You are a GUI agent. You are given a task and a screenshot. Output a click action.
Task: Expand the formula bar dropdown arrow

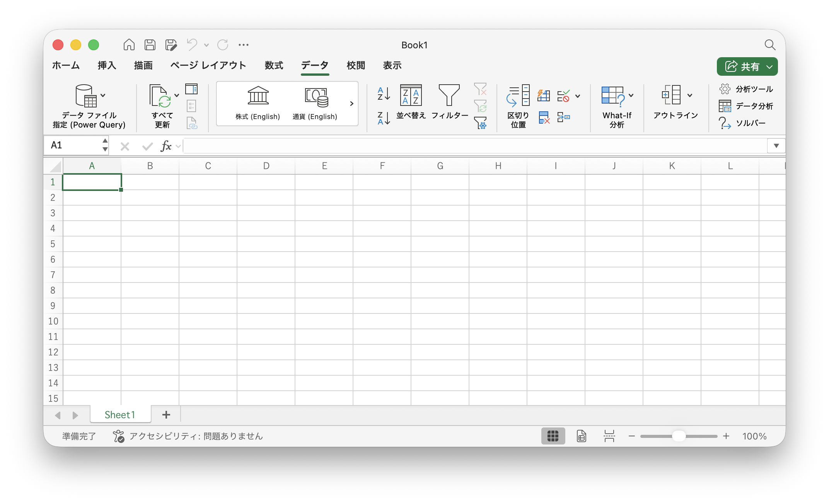coord(776,146)
